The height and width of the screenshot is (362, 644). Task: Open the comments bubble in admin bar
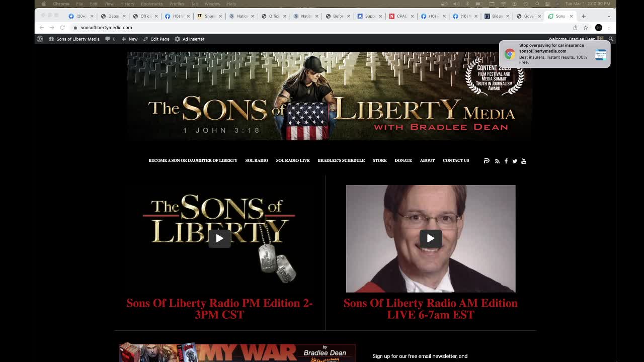coord(110,39)
